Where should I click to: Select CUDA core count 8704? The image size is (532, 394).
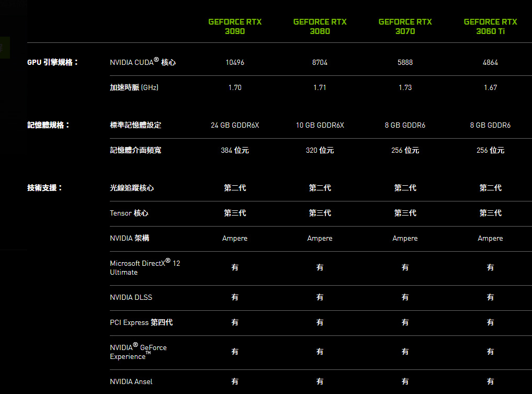coord(320,62)
